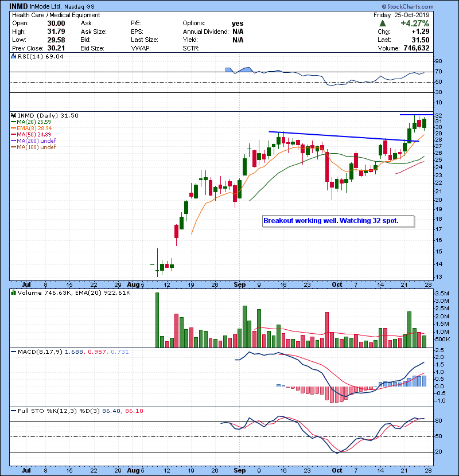Click the Health Care / Medical Equipment label
The image size is (459, 476).
click(x=56, y=15)
